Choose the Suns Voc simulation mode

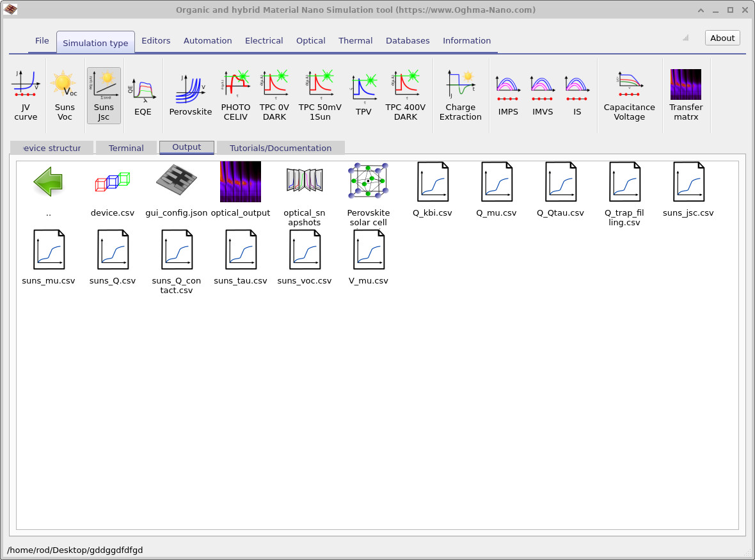pos(64,95)
